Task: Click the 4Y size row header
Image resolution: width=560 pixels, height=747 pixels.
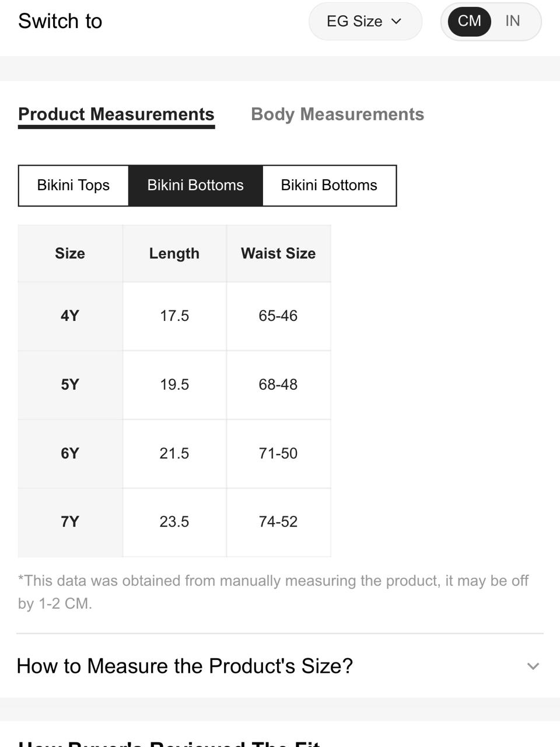Action: click(70, 316)
